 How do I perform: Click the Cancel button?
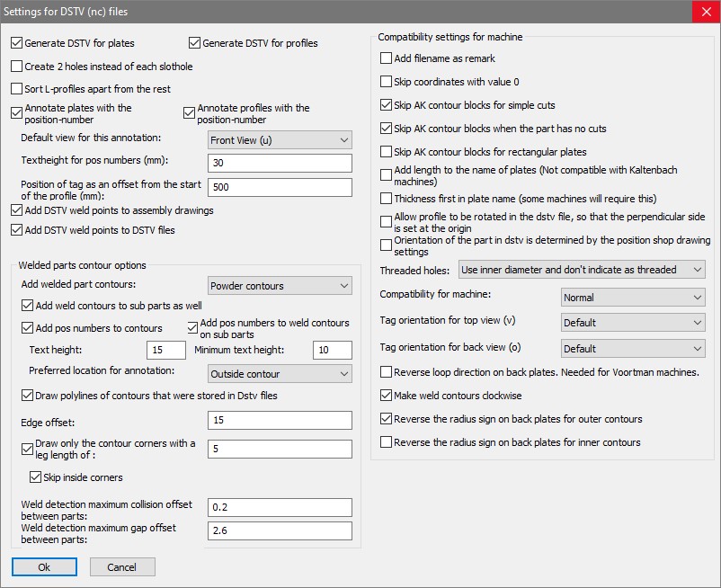coord(122,566)
